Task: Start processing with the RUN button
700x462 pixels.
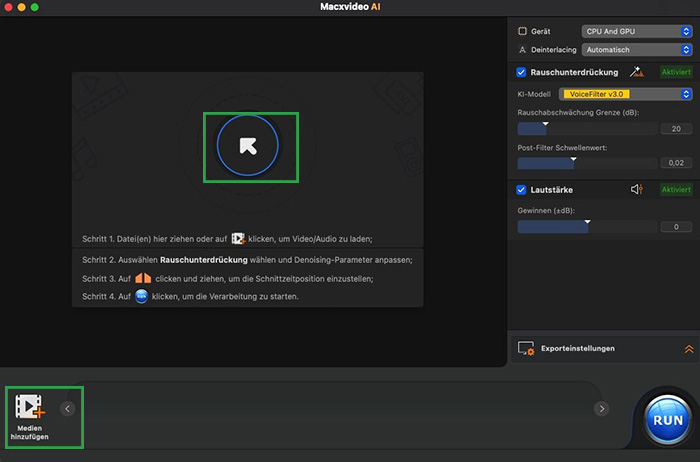Action: coord(667,420)
